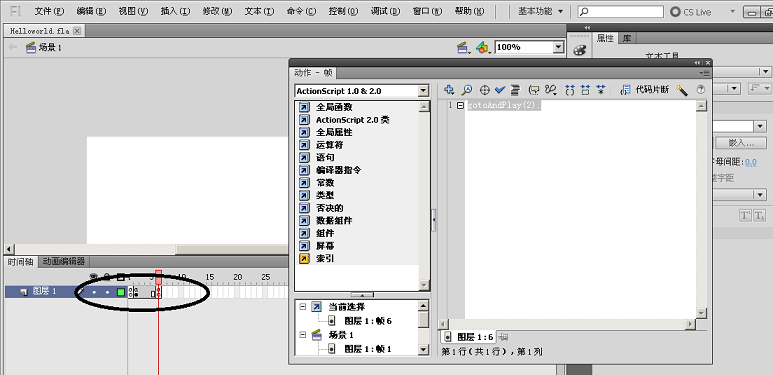Click right arrow of script editor horizontal scrollbar

(691, 324)
